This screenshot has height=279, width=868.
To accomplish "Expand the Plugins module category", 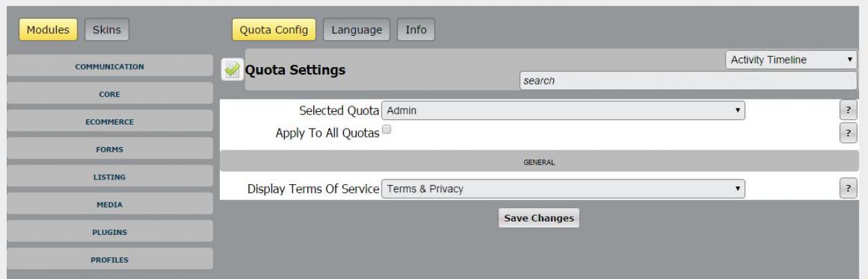I will coord(109,232).
